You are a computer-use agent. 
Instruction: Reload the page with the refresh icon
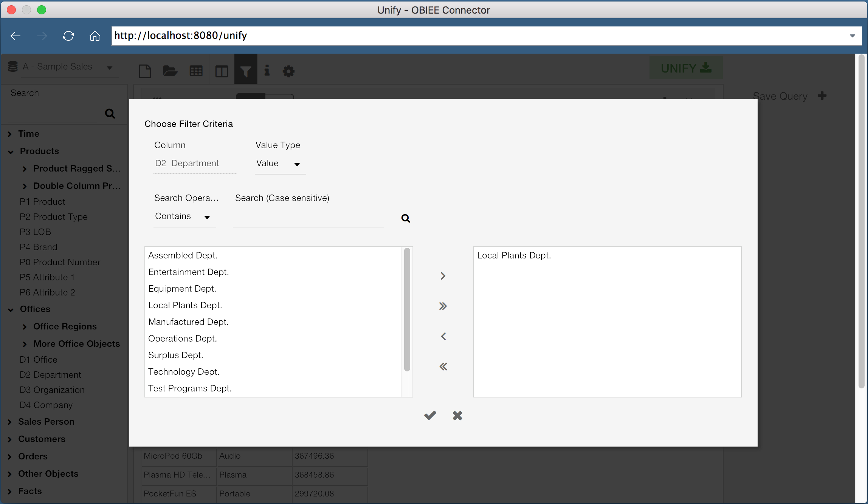tap(68, 36)
